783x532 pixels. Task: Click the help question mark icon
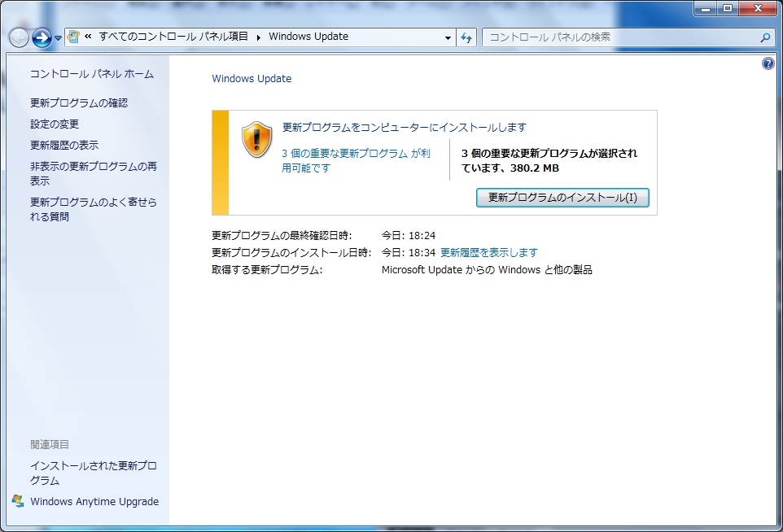tap(768, 63)
